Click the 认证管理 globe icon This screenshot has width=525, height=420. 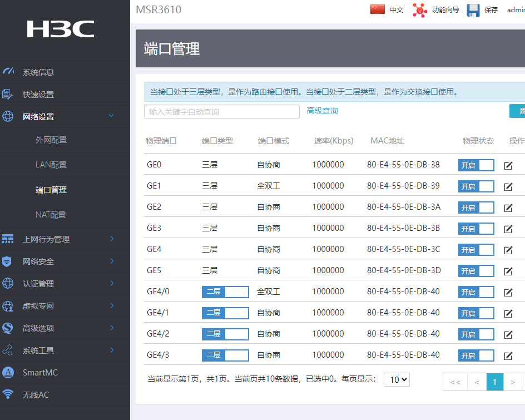coord(8,283)
